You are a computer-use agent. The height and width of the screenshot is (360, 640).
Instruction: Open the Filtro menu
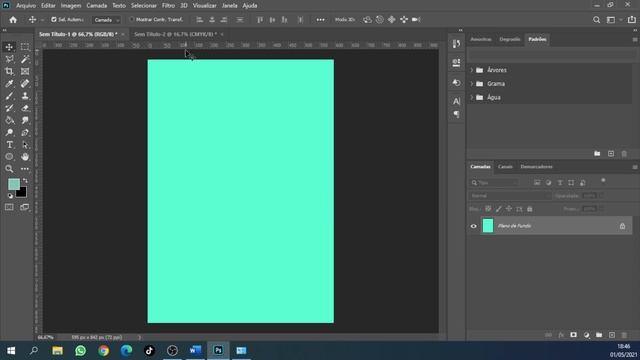pos(168,6)
